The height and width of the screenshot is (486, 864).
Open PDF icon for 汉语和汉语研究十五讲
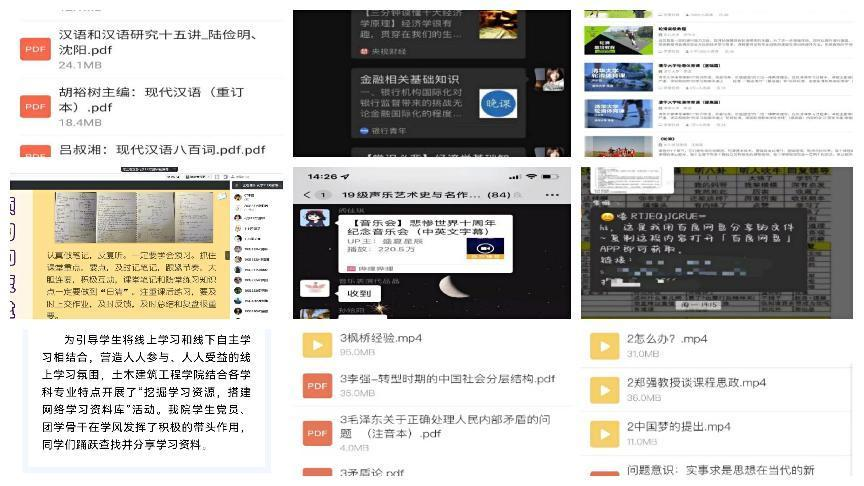pyautogui.click(x=36, y=48)
